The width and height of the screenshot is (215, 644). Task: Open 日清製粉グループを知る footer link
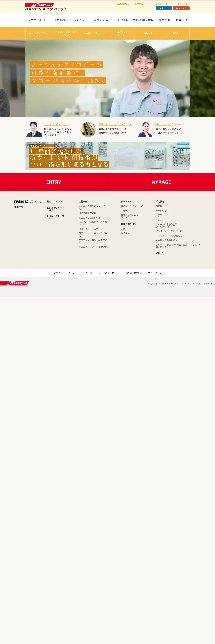point(56,209)
